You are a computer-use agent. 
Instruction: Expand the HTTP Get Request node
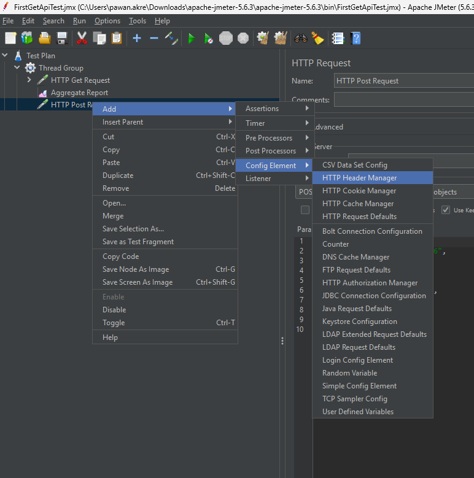coord(29,80)
